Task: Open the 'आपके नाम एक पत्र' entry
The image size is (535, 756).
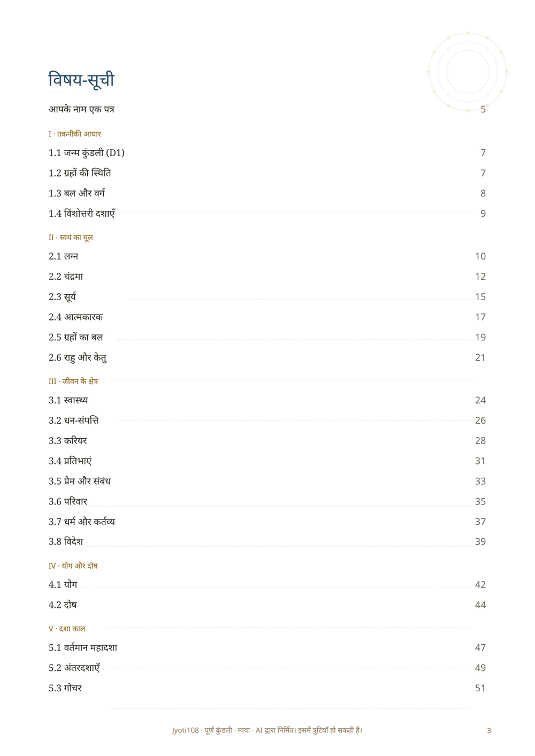Action: (267, 109)
